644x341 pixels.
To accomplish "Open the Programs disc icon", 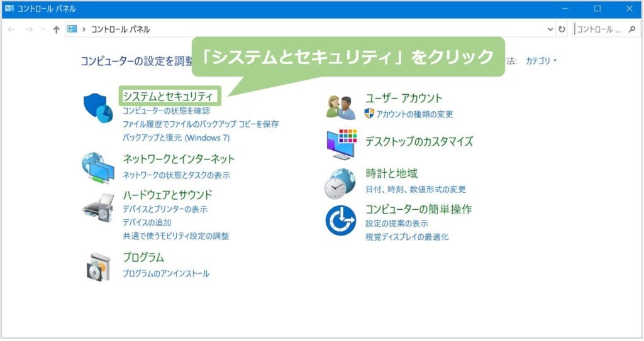I will click(x=99, y=267).
